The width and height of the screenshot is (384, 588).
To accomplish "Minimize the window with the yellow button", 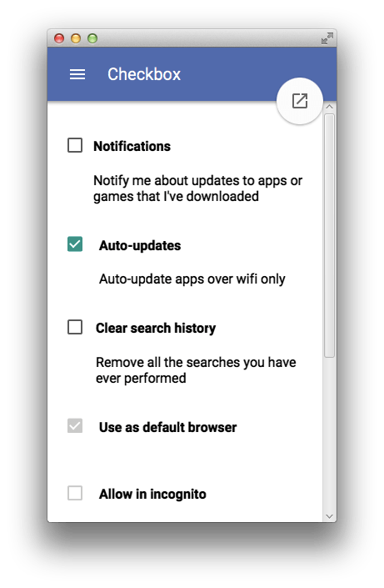I will [x=76, y=38].
